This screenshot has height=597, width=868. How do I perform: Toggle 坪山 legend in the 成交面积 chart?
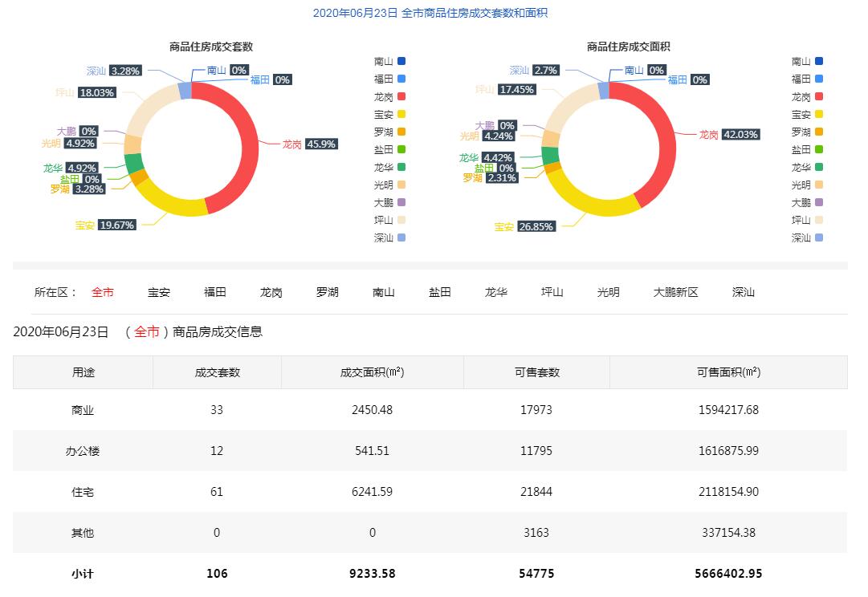tap(807, 220)
